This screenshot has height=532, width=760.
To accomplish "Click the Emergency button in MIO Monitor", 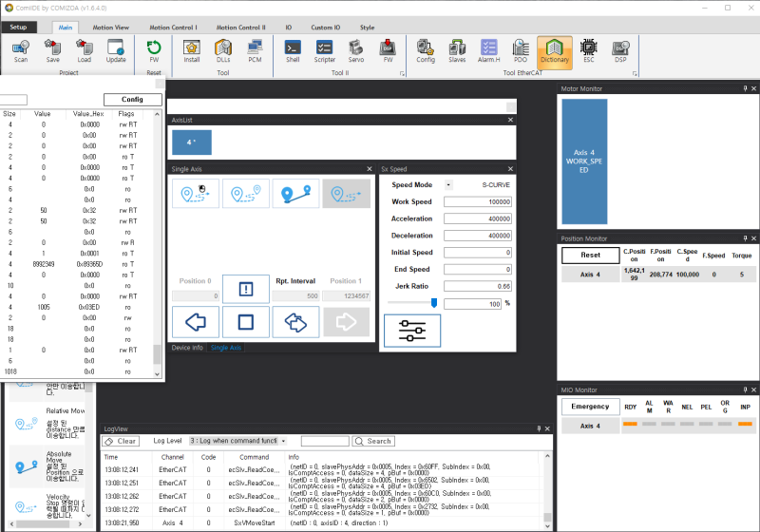I will [588, 406].
